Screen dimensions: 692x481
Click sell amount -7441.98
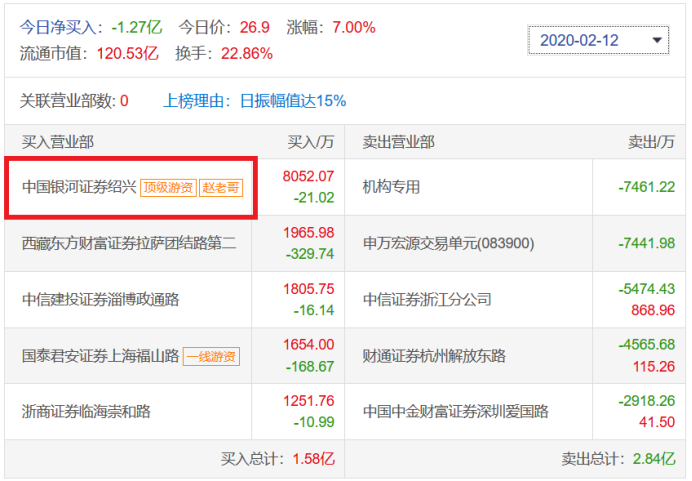(x=647, y=243)
